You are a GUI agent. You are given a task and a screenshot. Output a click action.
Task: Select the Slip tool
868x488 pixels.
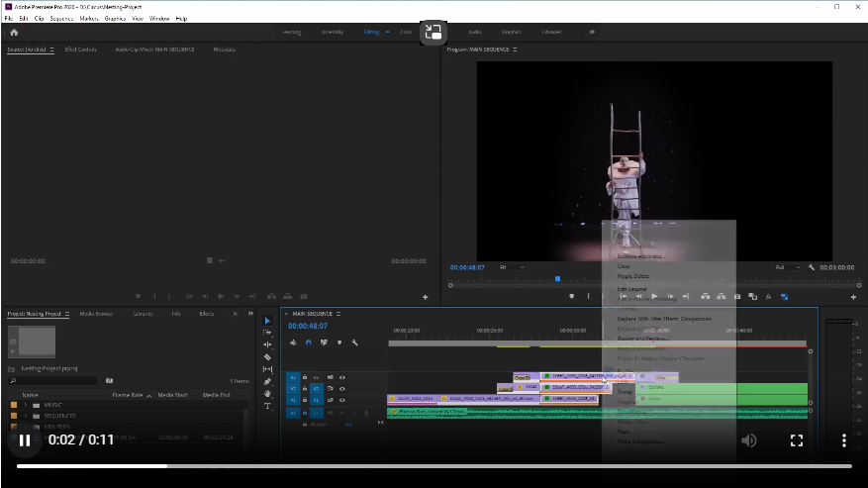(x=268, y=369)
